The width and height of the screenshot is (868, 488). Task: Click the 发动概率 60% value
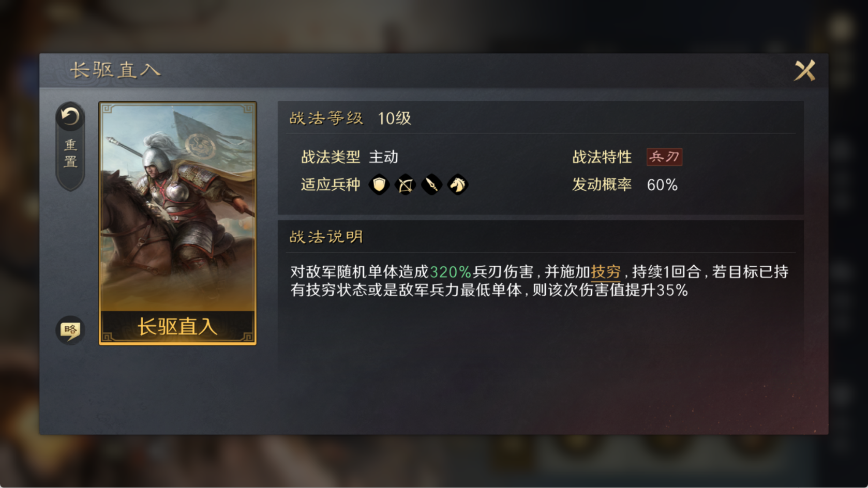[x=662, y=185]
